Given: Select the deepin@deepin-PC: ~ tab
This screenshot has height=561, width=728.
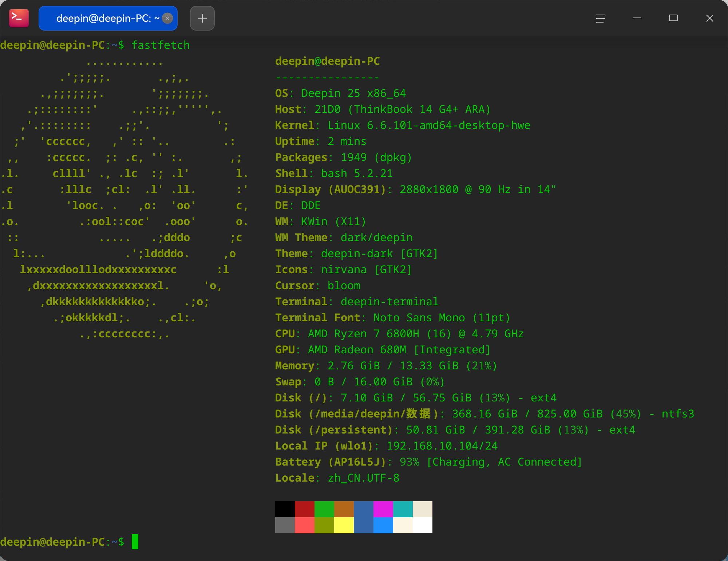Looking at the screenshot, I should (x=108, y=18).
